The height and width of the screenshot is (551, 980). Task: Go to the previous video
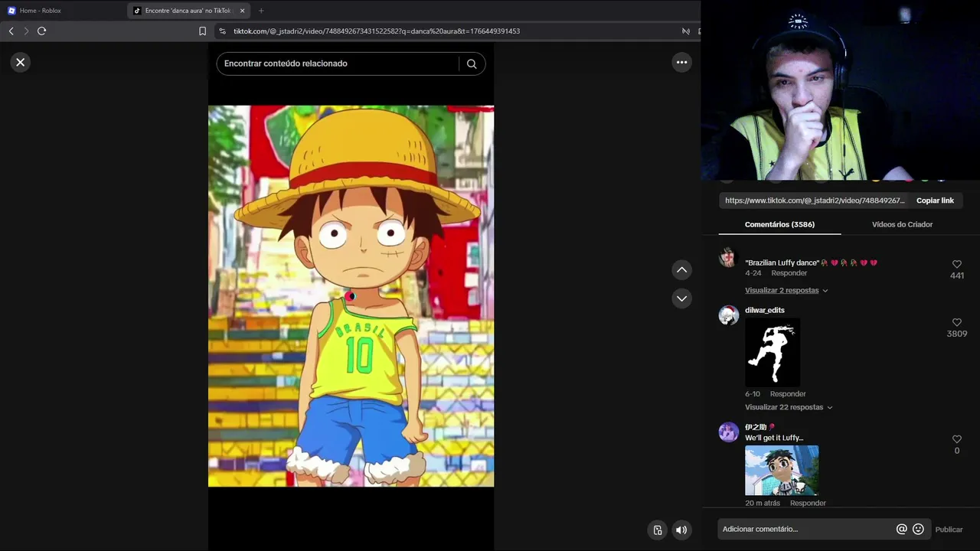[x=681, y=270]
